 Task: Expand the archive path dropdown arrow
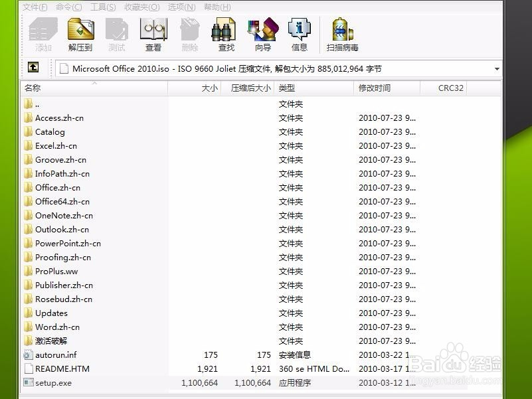(497, 69)
